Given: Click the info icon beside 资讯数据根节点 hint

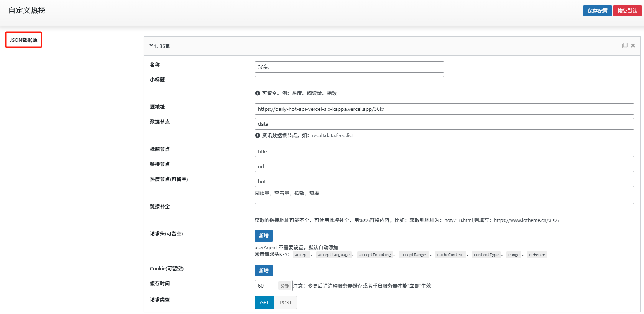Looking at the screenshot, I should tap(258, 135).
